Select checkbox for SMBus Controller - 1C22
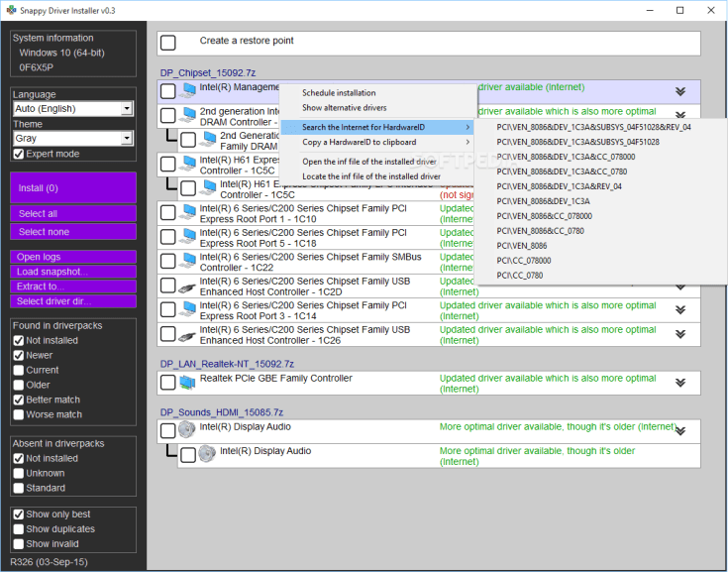The width and height of the screenshot is (728, 572). 168,262
